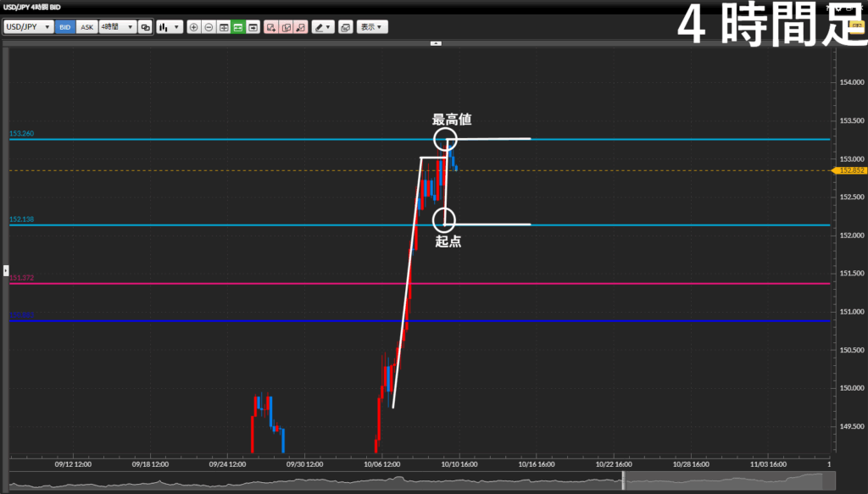Click the third pink order icon
Screen dimensions: 868x494
pyautogui.click(x=300, y=27)
